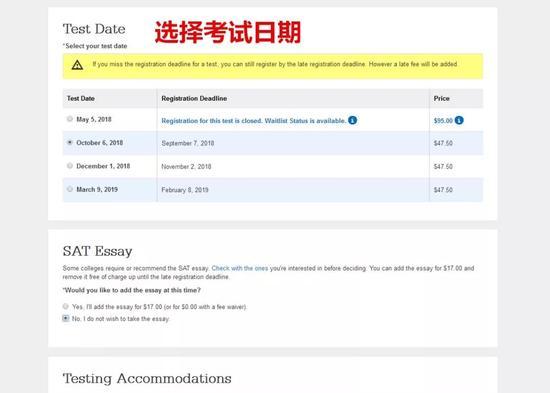Viewport: 550px width, 393px height.
Task: Click the $95.00 price link
Action: tap(443, 121)
